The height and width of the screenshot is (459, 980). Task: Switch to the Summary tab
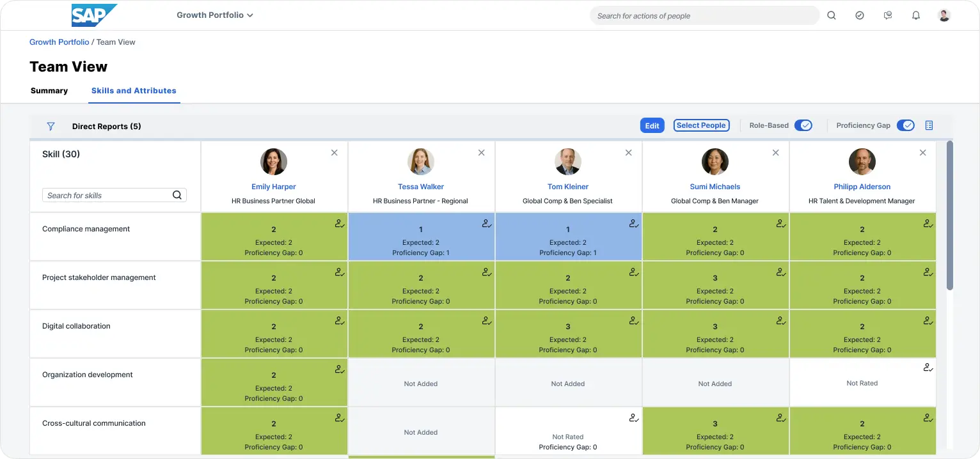coord(49,91)
